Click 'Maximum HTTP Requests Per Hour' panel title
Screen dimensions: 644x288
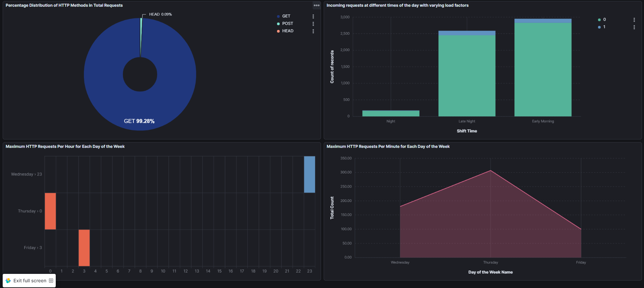(65, 147)
